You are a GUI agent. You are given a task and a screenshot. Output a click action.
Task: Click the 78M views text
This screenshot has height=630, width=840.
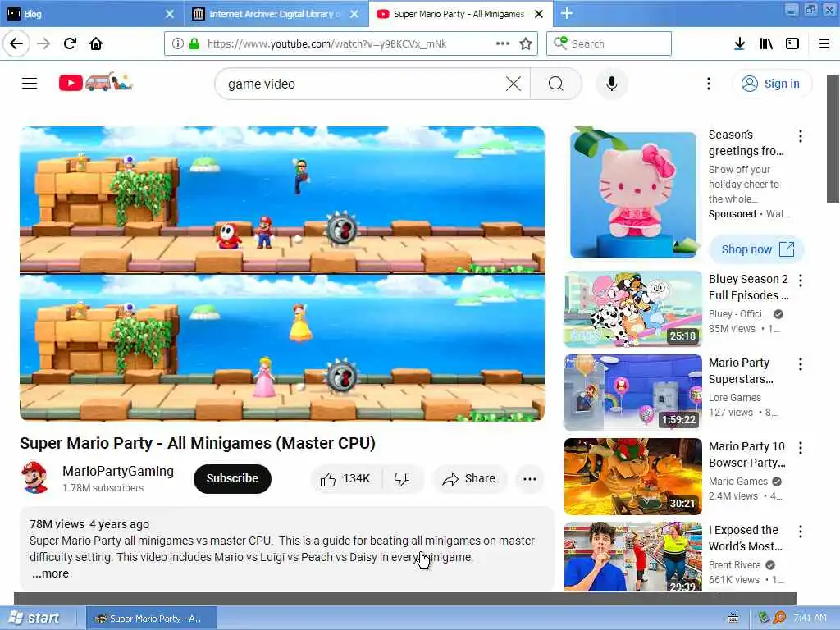click(x=57, y=524)
